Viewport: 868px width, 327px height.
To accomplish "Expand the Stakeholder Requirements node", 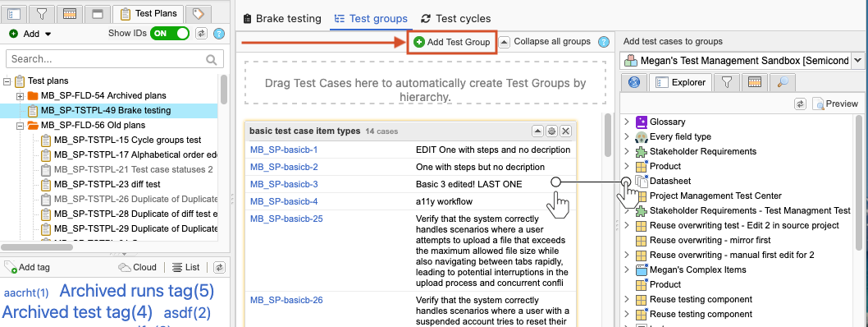I will pyautogui.click(x=627, y=151).
